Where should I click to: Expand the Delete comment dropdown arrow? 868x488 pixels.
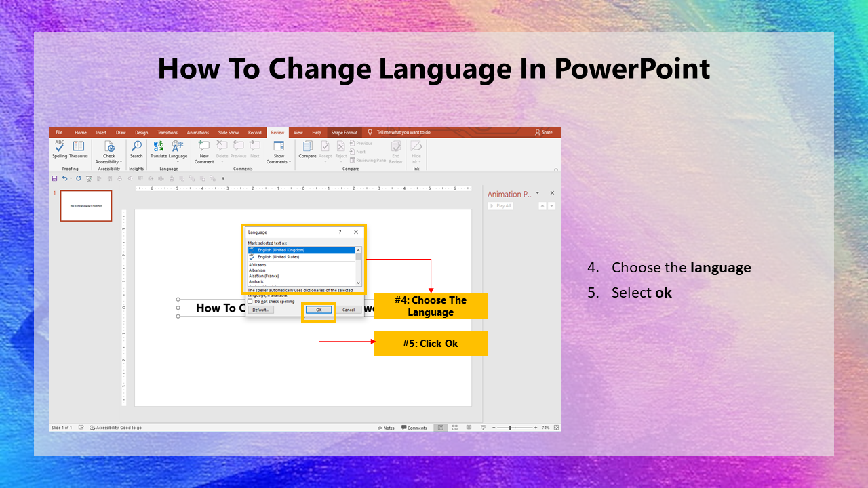[x=222, y=162]
